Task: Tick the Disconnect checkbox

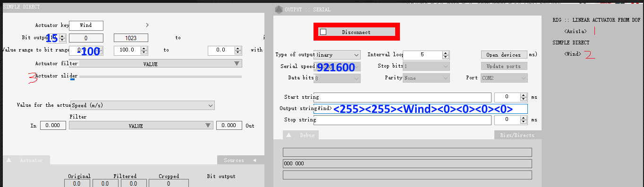Action: 323,32
